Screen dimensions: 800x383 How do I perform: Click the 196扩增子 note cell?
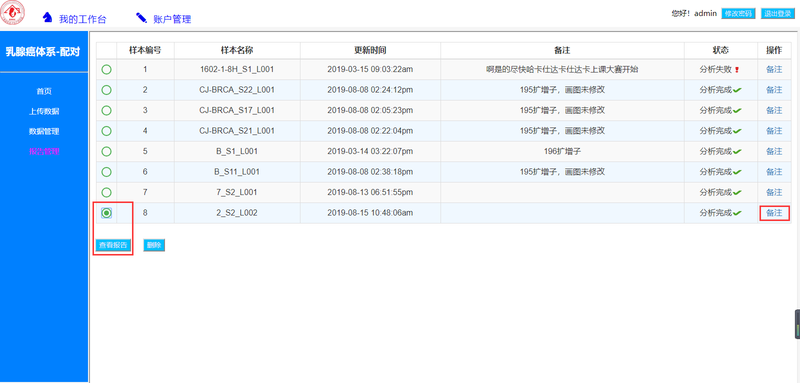pyautogui.click(x=562, y=151)
